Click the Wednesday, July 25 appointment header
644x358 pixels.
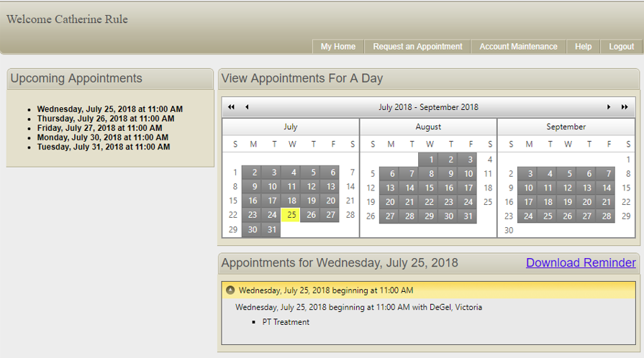(326, 290)
